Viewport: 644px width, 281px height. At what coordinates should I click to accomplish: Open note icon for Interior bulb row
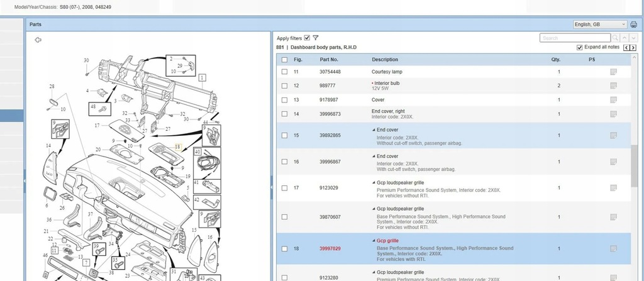pos(614,85)
